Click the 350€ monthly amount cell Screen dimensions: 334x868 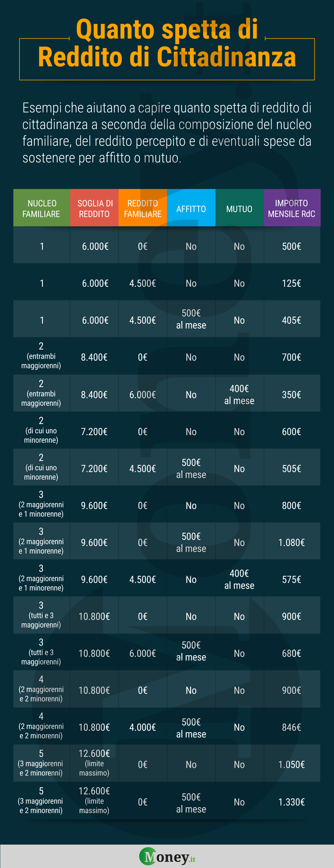pyautogui.click(x=292, y=395)
